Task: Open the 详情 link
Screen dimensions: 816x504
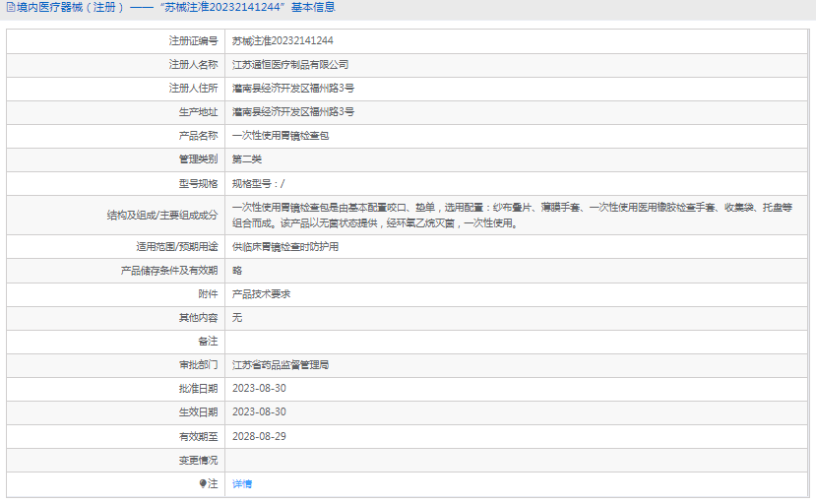Action: (x=242, y=484)
